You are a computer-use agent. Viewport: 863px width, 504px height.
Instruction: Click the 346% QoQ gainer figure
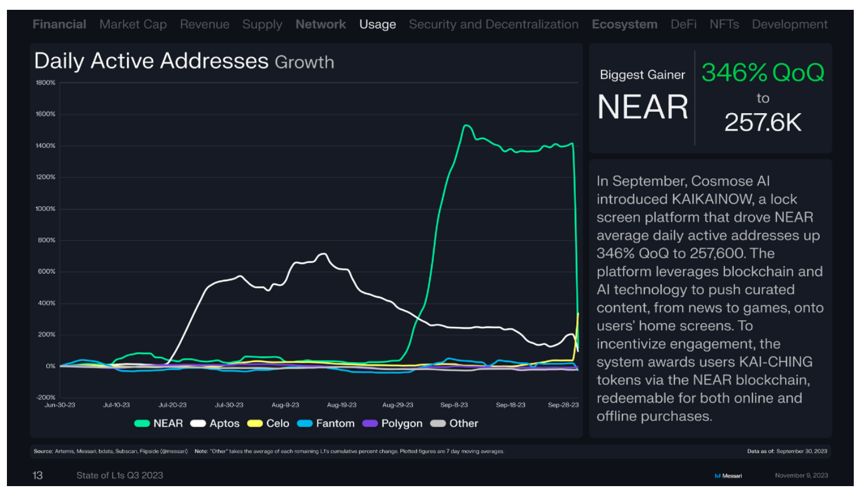click(x=763, y=73)
